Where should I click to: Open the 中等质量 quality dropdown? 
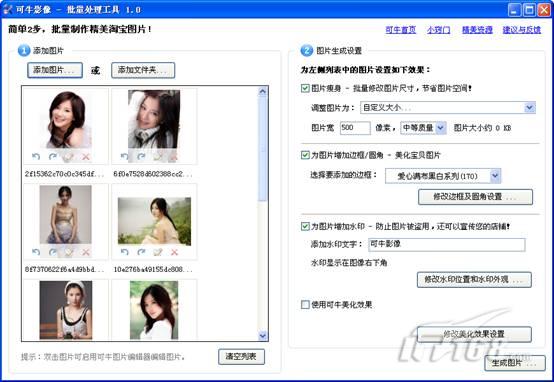pyautogui.click(x=423, y=128)
